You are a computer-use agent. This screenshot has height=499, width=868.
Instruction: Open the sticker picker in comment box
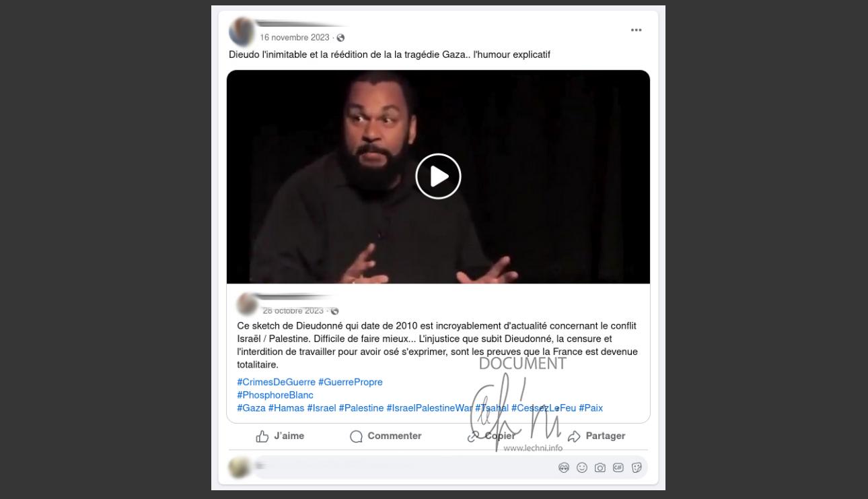tap(637, 467)
